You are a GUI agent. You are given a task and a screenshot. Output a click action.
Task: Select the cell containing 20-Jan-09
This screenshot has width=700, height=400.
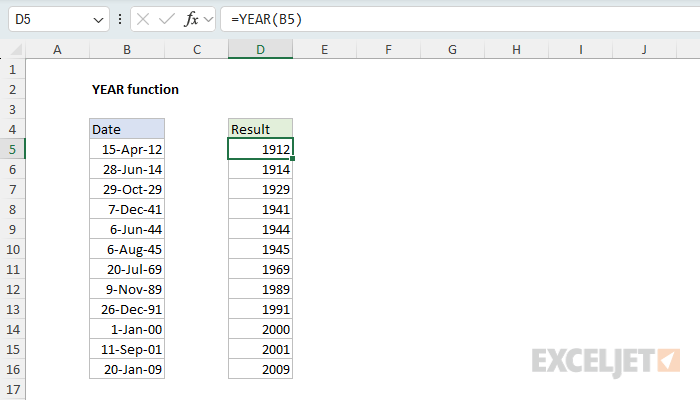coord(127,369)
